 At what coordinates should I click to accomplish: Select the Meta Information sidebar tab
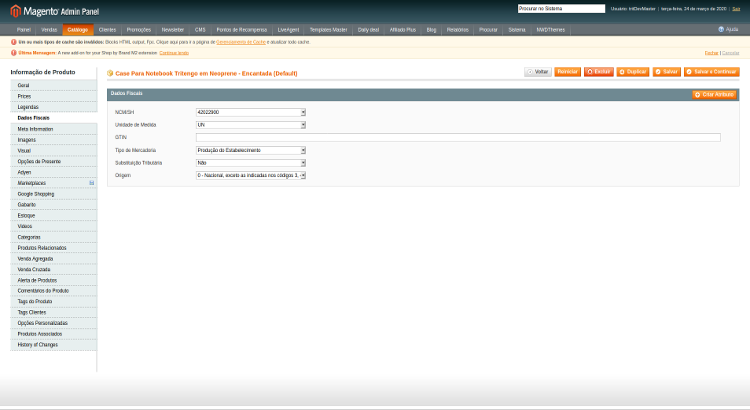tap(54, 129)
